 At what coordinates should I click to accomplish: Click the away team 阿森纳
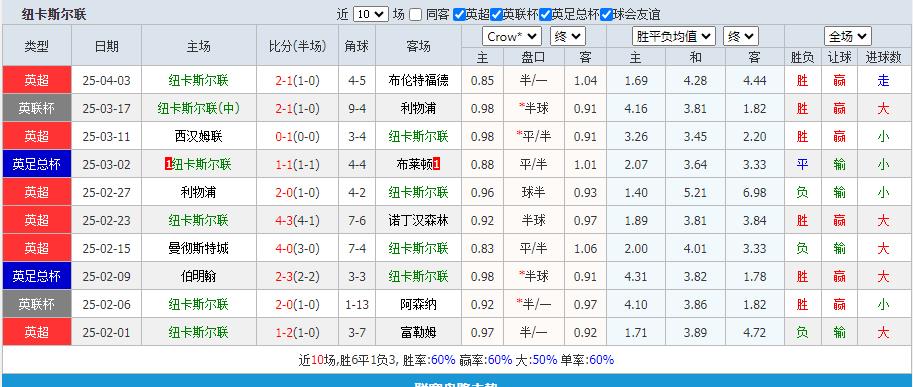418,304
